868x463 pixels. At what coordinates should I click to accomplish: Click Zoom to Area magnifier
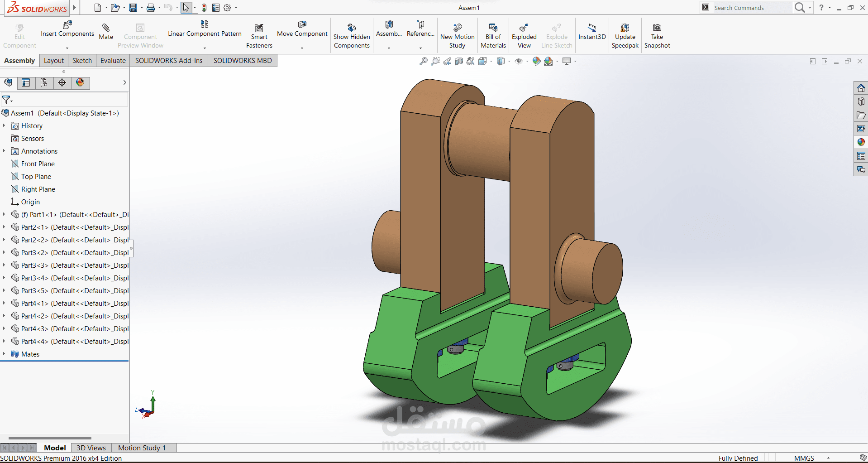(x=435, y=61)
